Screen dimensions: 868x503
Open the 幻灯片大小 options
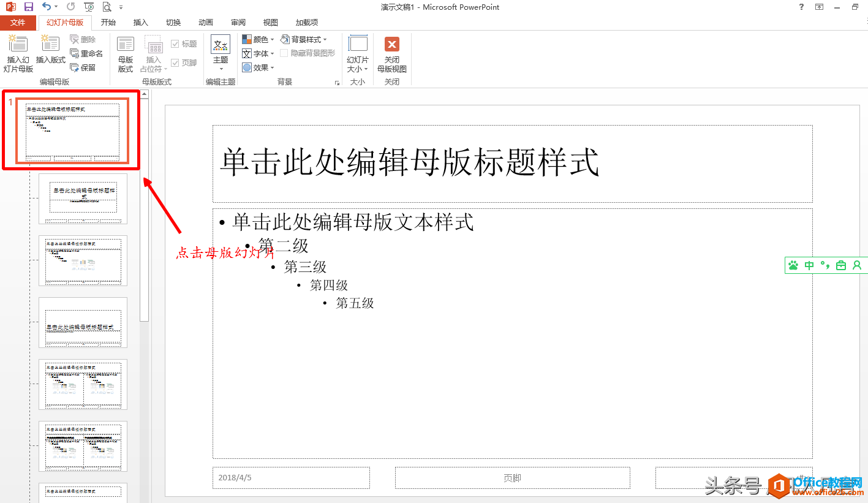357,53
